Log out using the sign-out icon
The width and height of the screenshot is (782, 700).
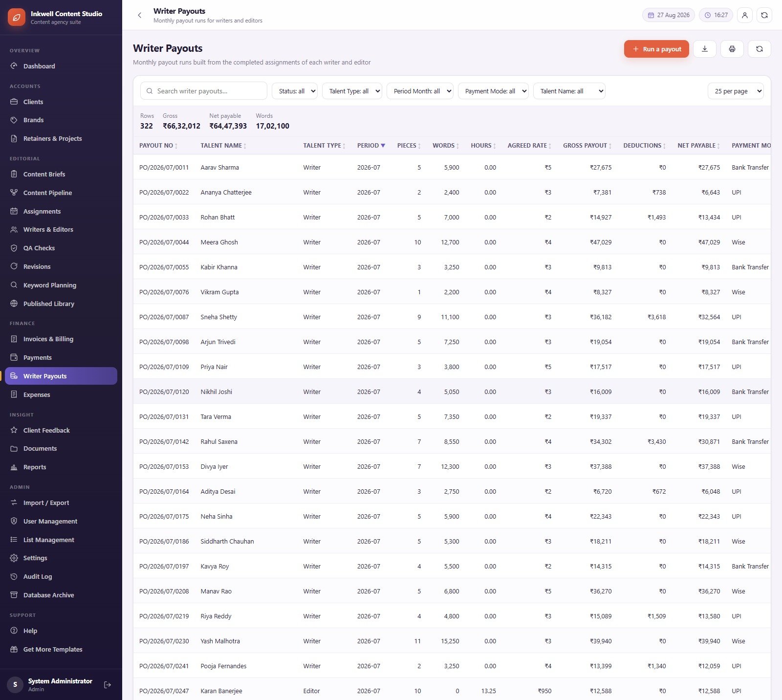[x=108, y=685]
